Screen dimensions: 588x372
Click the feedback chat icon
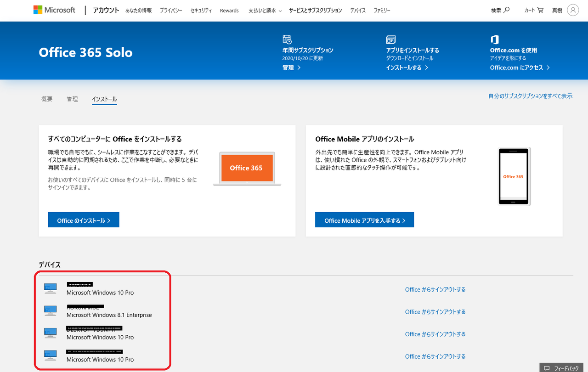click(547, 368)
